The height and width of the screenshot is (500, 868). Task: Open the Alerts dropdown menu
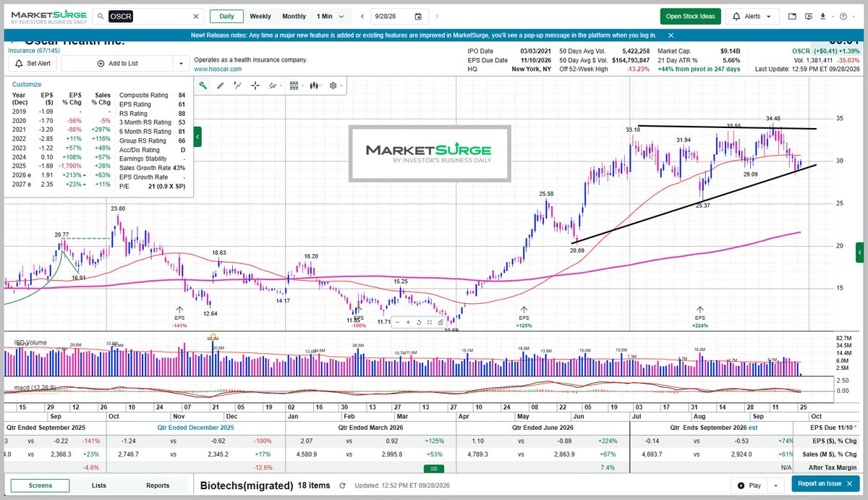(768, 17)
